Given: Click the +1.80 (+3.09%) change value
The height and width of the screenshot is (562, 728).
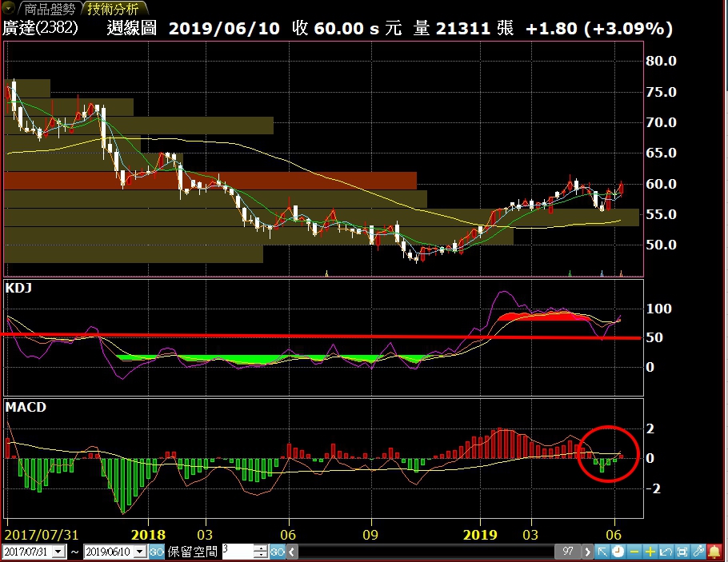Looking at the screenshot, I should pos(599,29).
